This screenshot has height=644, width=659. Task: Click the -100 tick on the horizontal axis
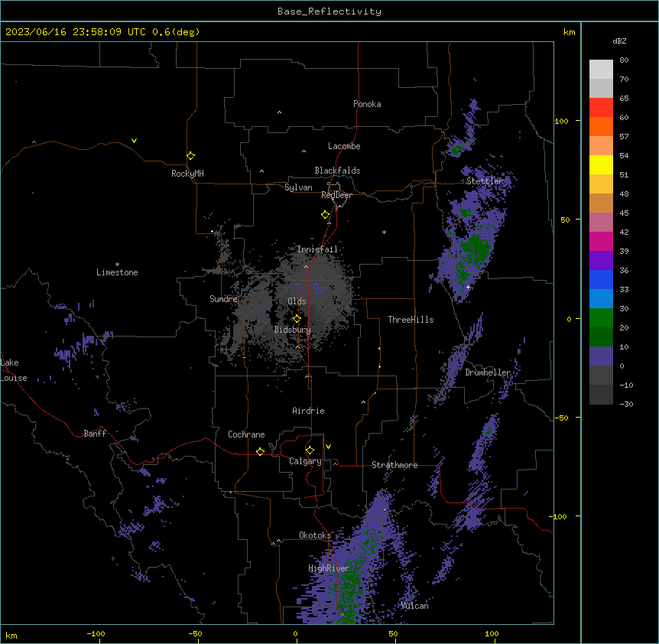96,634
